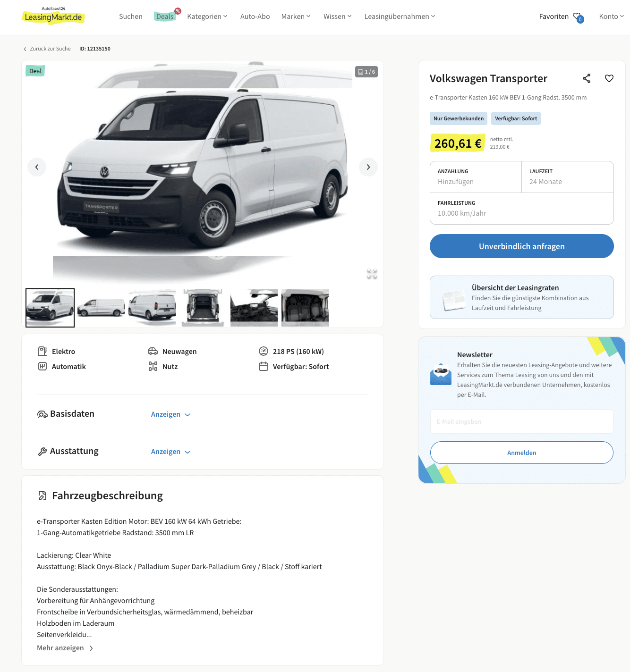630x672 pixels.
Task: Expand the Basisdaten section
Action: [170, 414]
